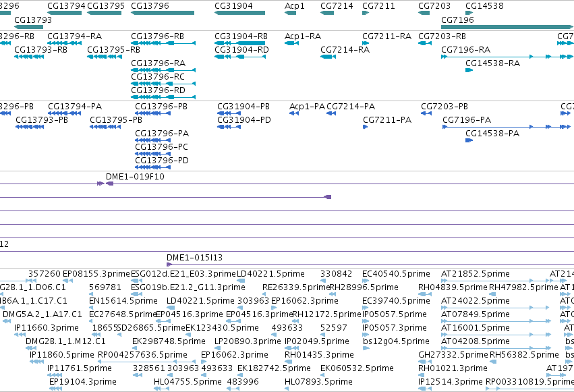Select EST AT21852.5prime
Screen dimensions: 574x392
click(x=475, y=274)
